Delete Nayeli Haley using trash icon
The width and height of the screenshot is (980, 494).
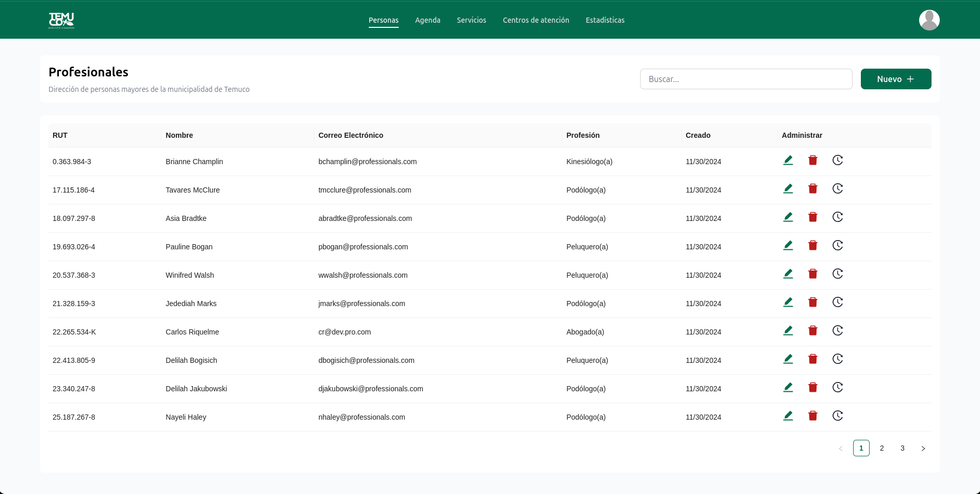coord(813,416)
